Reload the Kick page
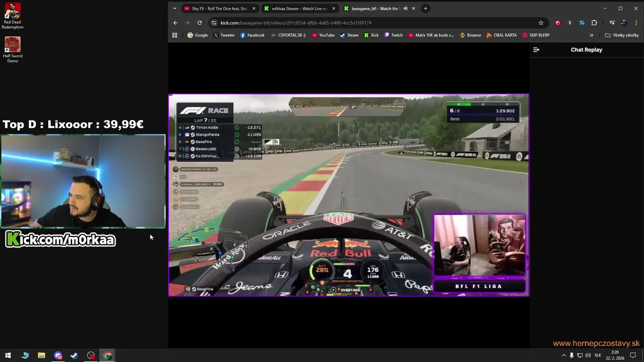 [199, 23]
